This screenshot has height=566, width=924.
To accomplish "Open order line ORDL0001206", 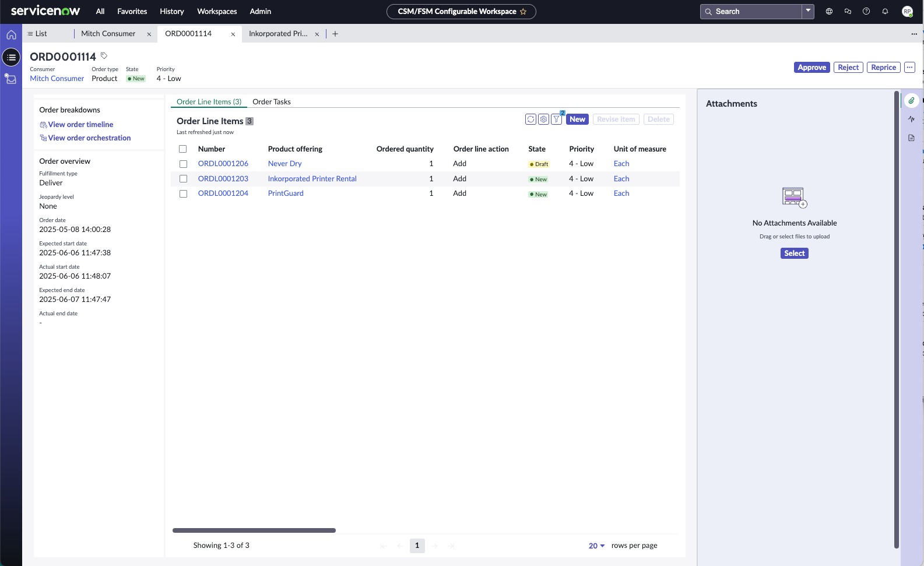I will click(223, 164).
